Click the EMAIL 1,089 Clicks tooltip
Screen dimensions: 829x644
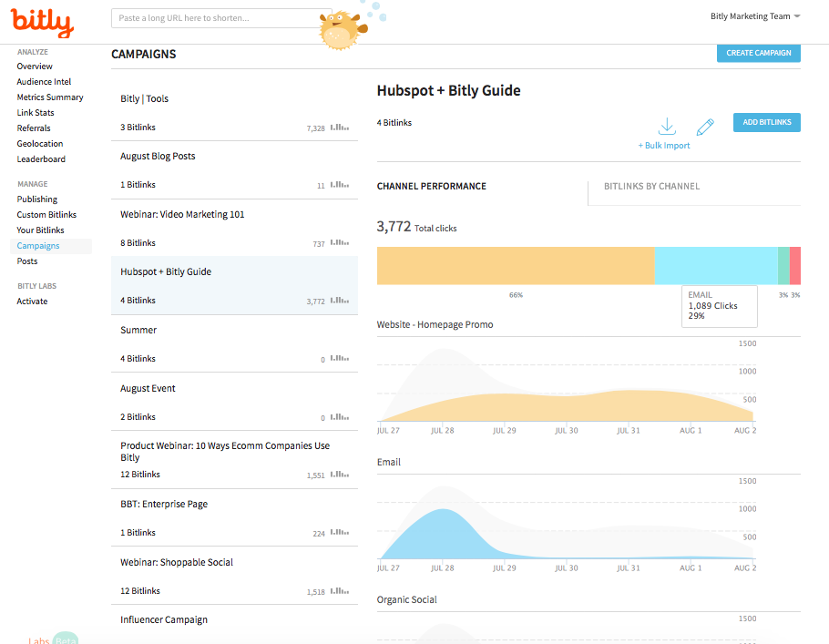pyautogui.click(x=719, y=306)
